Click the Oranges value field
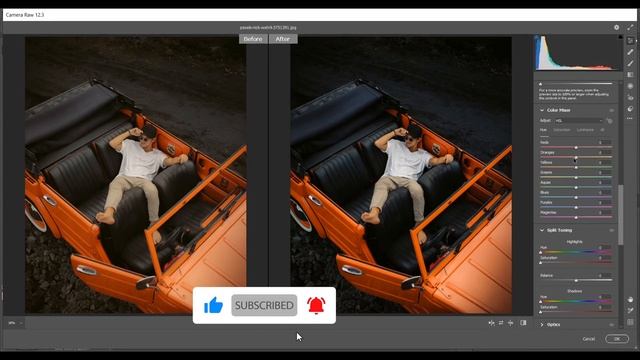640x360 pixels. tap(604, 152)
